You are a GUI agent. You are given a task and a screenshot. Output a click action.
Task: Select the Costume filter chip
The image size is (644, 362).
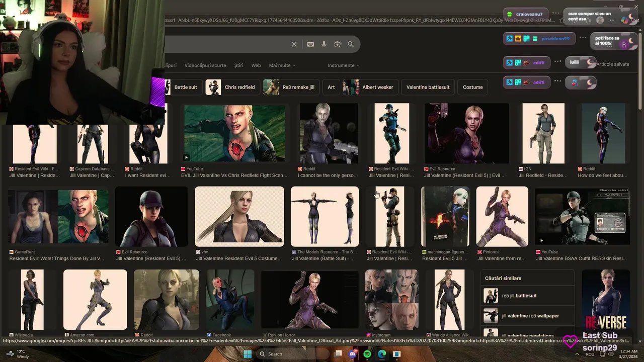[472, 87]
